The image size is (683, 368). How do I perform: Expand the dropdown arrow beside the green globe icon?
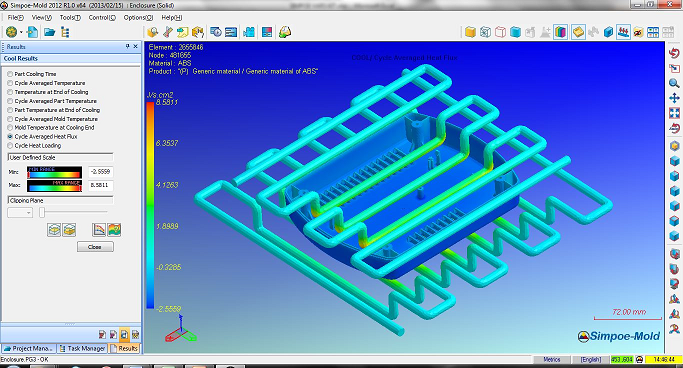[x=21, y=32]
